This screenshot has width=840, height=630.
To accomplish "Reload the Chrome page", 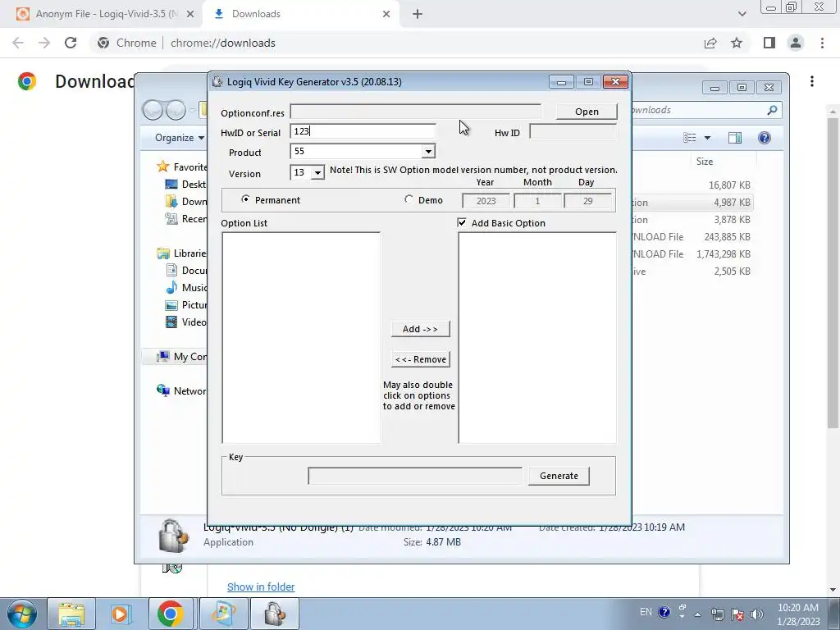I will coord(71,43).
